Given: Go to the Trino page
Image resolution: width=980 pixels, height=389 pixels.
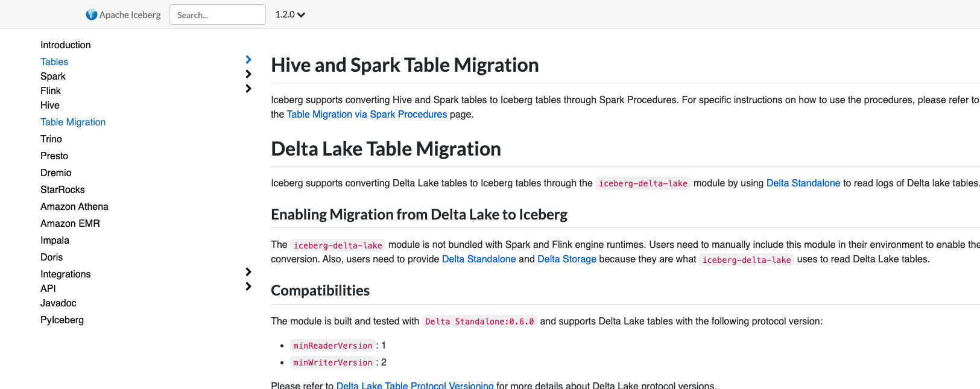Looking at the screenshot, I should 51,139.
